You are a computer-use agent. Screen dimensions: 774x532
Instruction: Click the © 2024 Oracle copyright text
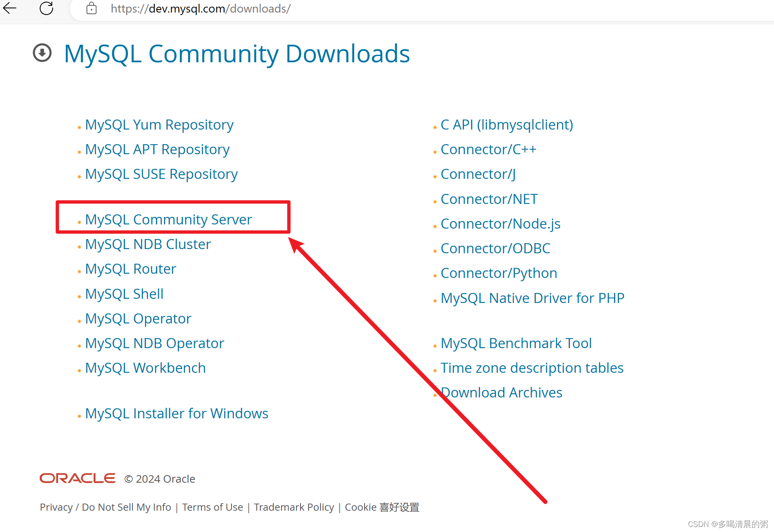[160, 479]
